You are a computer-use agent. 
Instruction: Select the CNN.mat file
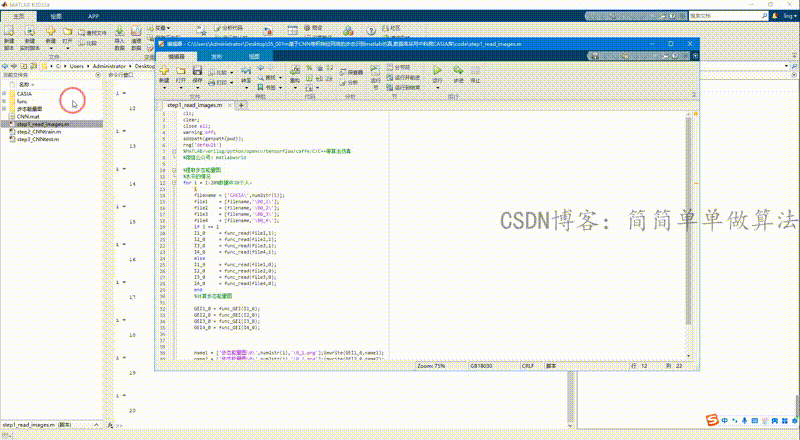[28, 116]
